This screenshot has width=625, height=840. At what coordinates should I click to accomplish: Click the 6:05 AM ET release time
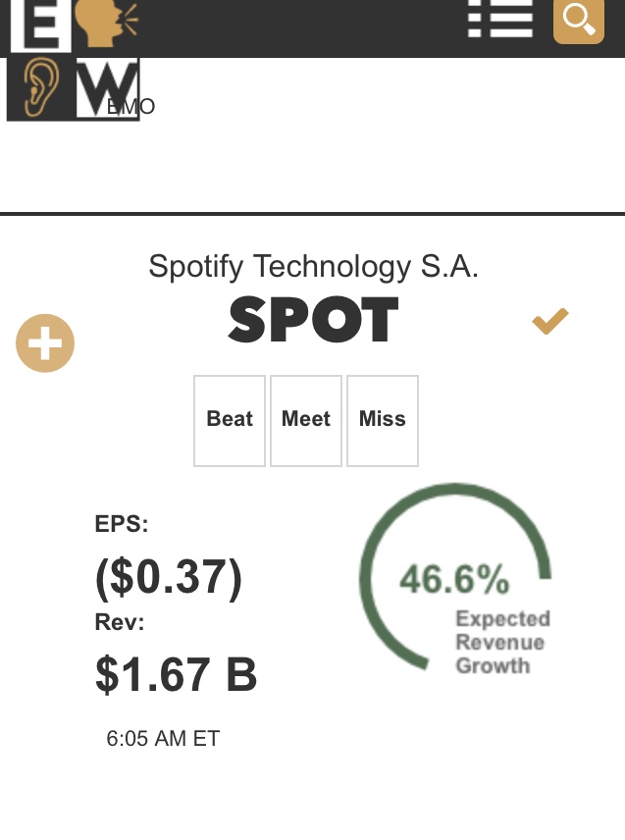(163, 739)
